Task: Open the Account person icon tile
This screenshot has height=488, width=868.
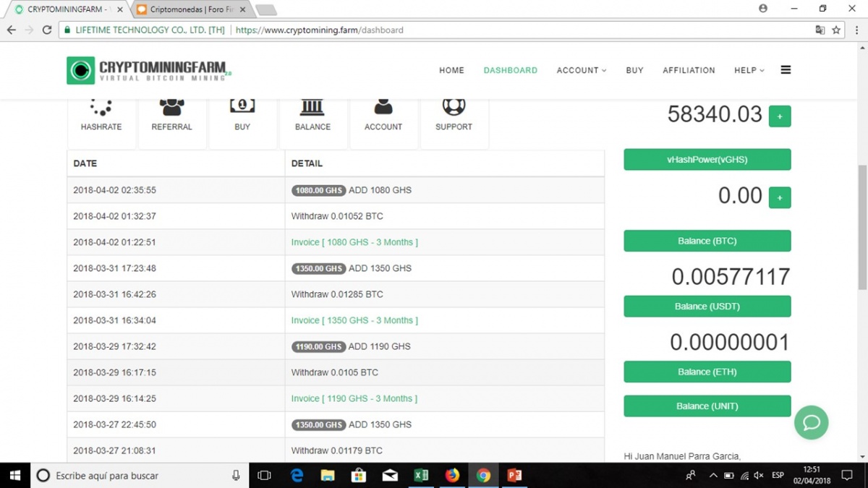Action: coord(383,108)
